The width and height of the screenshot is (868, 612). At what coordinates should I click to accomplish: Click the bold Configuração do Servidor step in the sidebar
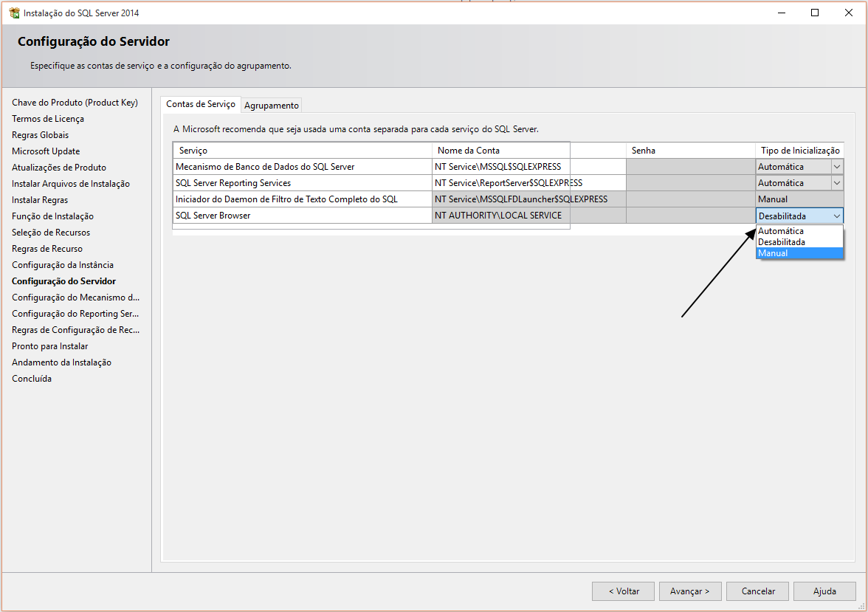pyautogui.click(x=63, y=281)
